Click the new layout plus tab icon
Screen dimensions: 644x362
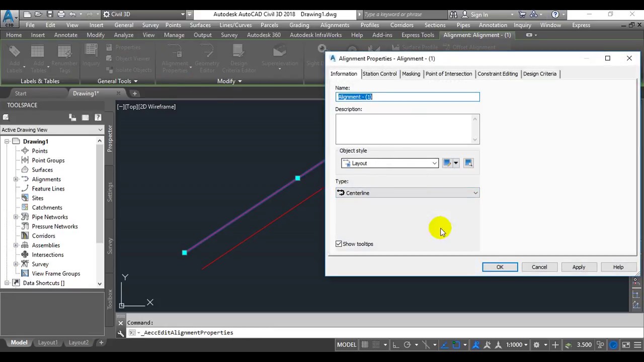(101, 342)
